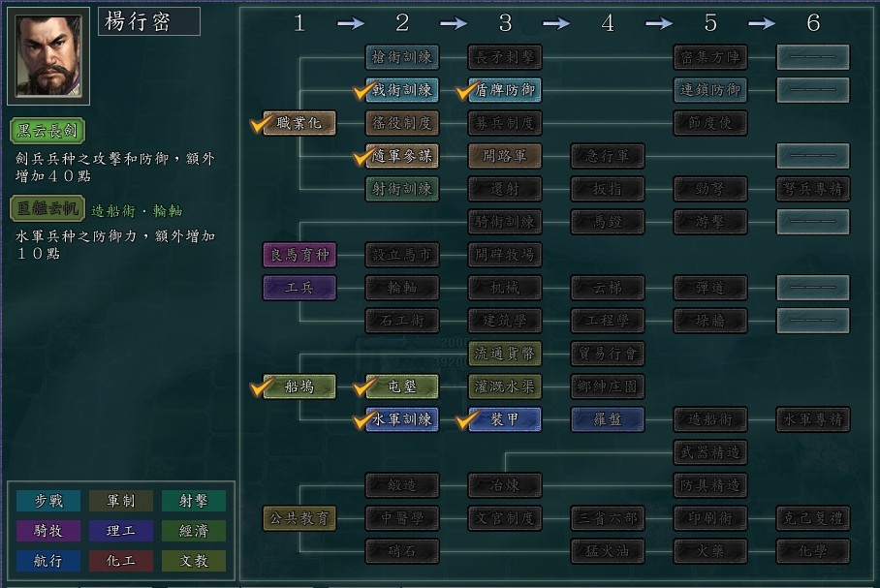The height and width of the screenshot is (588, 880).
Task: Select the 黑云長劍 skill badge
Action: tap(47, 131)
